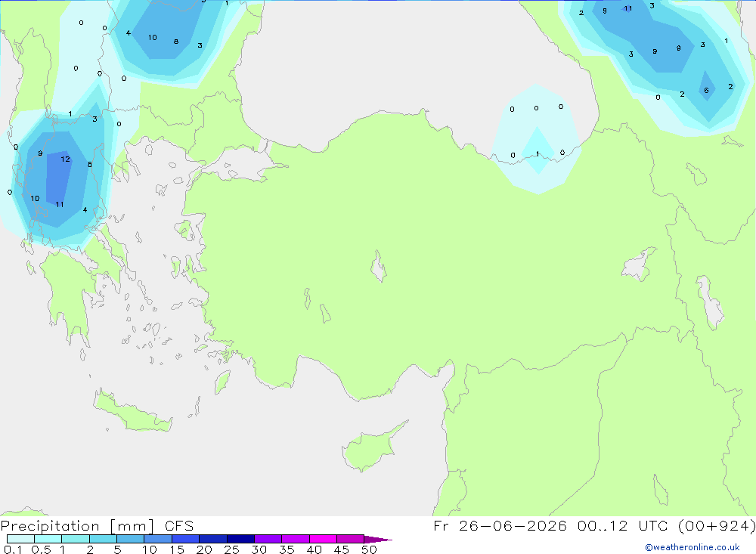Click the '0.1' legend scale label
The height and width of the screenshot is (554, 756).
click(x=13, y=549)
